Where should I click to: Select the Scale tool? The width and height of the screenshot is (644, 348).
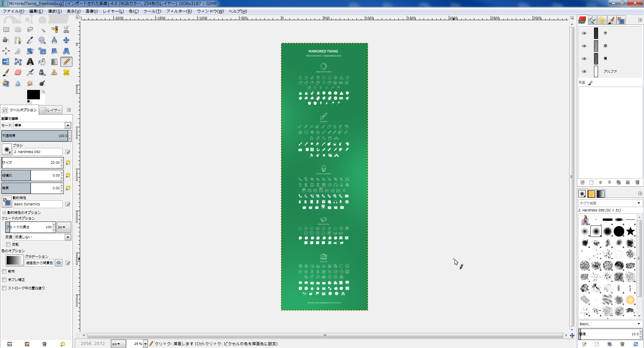42,51
